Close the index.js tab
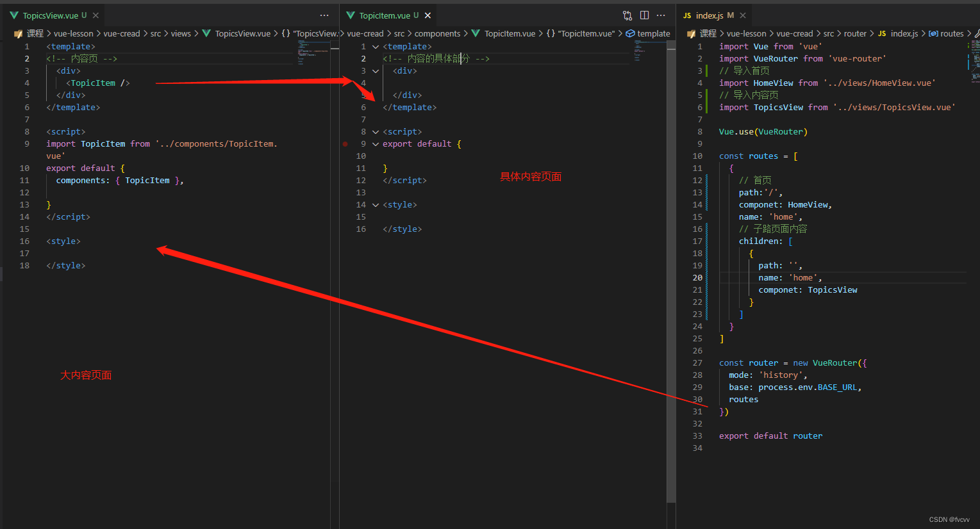 point(743,15)
